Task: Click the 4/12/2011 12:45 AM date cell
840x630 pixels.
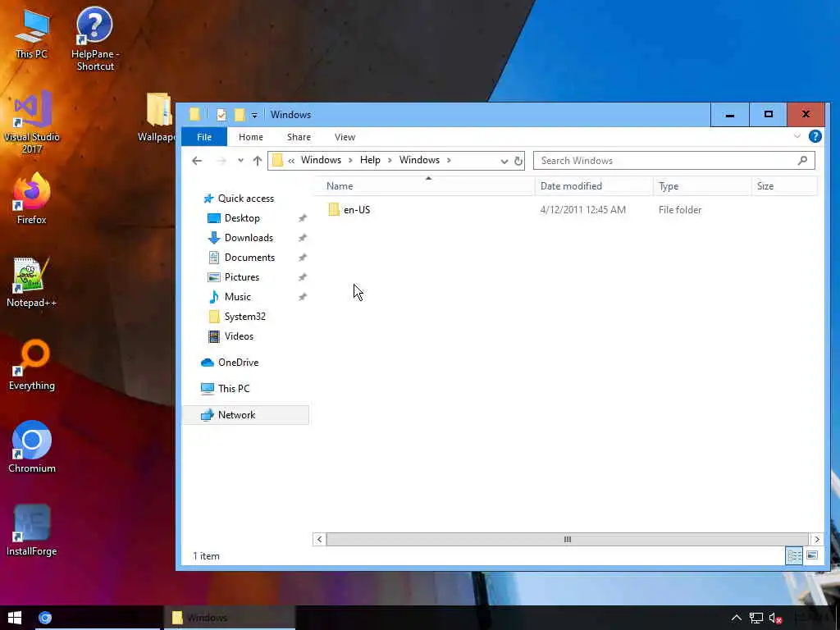Action: 583,210
